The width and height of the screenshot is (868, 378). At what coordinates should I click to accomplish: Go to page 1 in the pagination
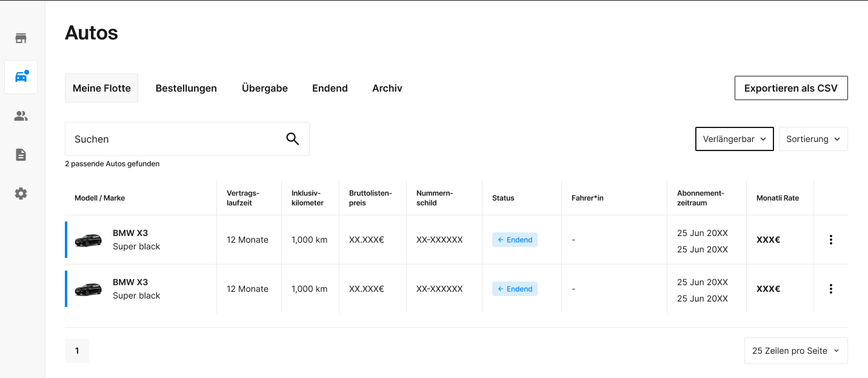pyautogui.click(x=77, y=351)
